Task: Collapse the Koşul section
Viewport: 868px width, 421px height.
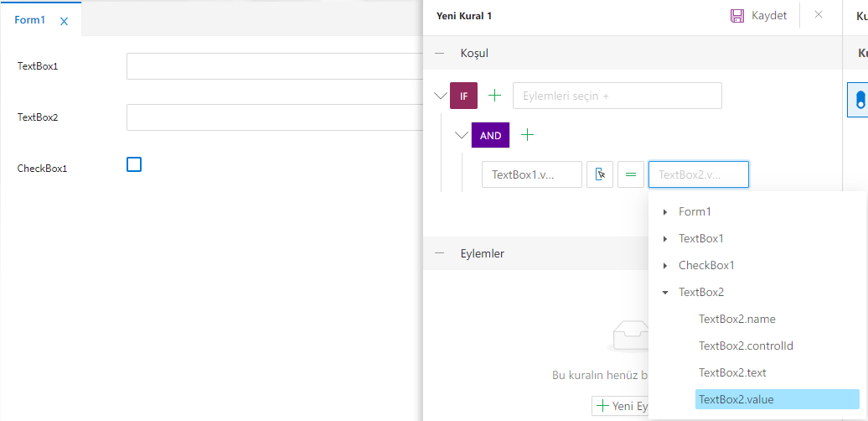Action: [x=439, y=53]
